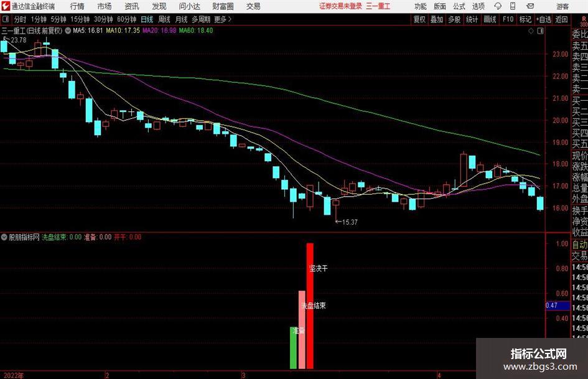Toggle right side panel icon in chart

click(540, 31)
